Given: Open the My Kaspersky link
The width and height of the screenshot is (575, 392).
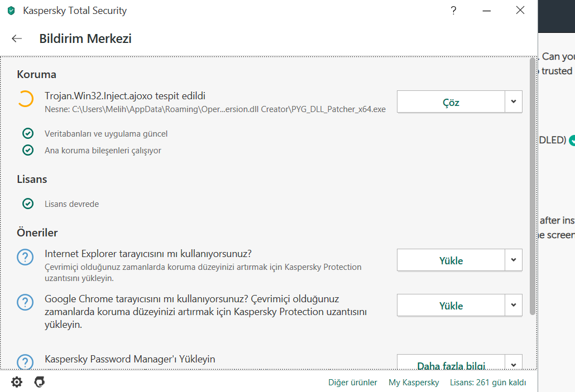Looking at the screenshot, I should click(x=414, y=383).
